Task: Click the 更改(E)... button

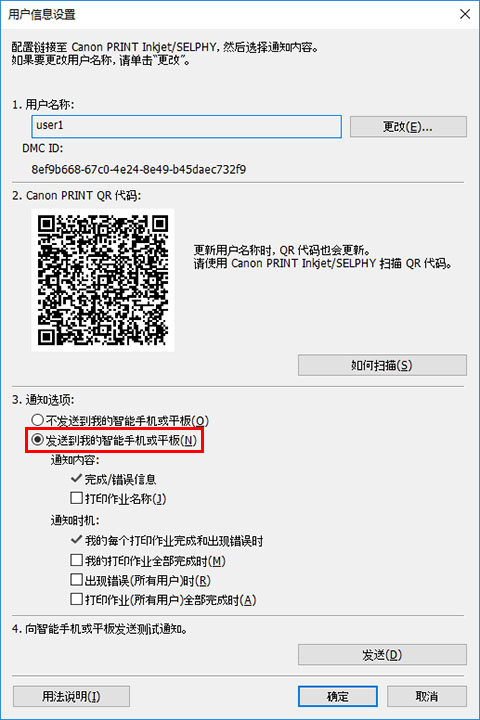Action: [x=408, y=127]
